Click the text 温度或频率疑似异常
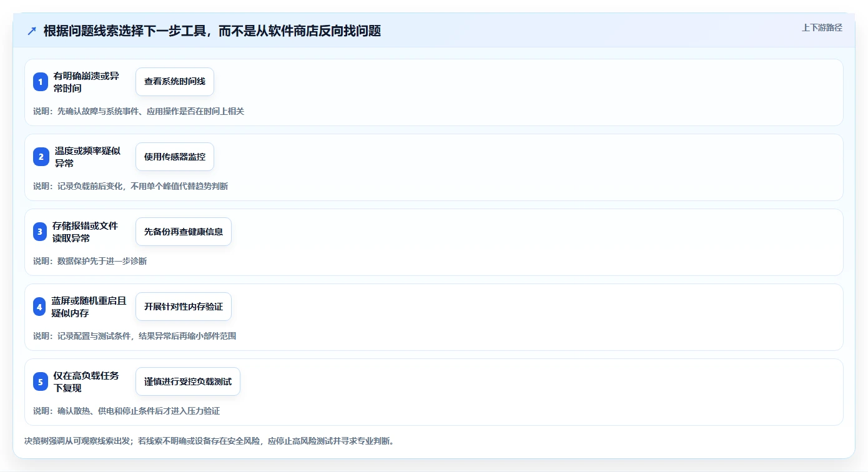Image resolution: width=868 pixels, height=472 pixels. pos(87,157)
